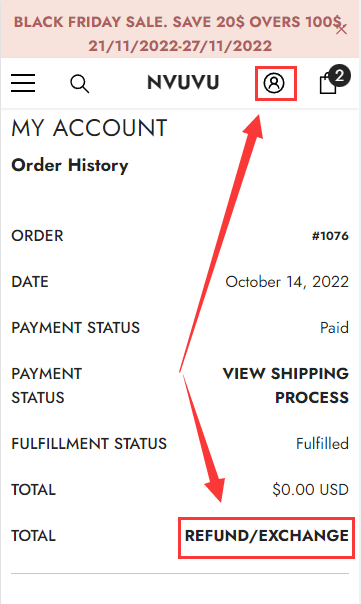361x604 pixels.
Task: Click the Paid payment status value
Action: coord(334,328)
